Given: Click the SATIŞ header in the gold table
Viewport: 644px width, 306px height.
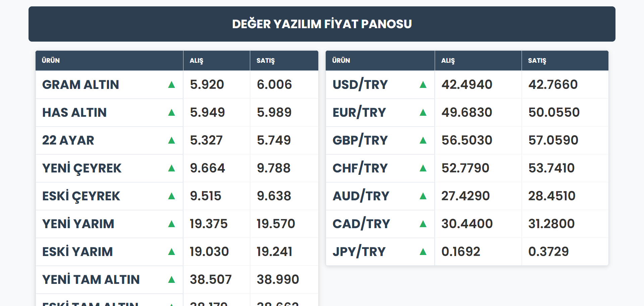Looking at the screenshot, I should pos(265,61).
